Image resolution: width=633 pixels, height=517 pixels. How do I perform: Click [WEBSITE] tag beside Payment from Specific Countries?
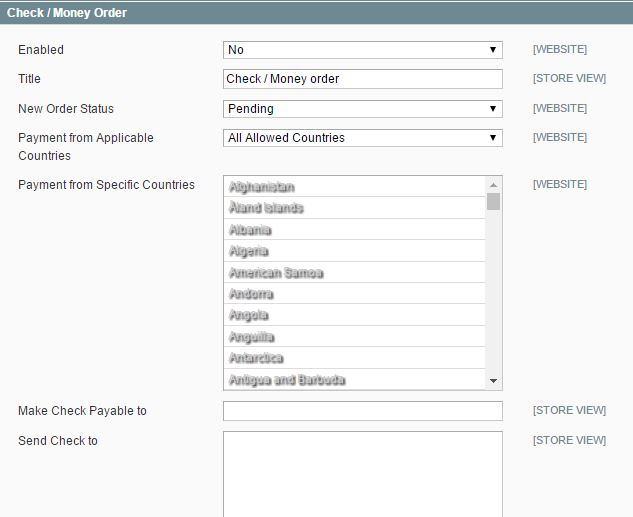click(560, 184)
